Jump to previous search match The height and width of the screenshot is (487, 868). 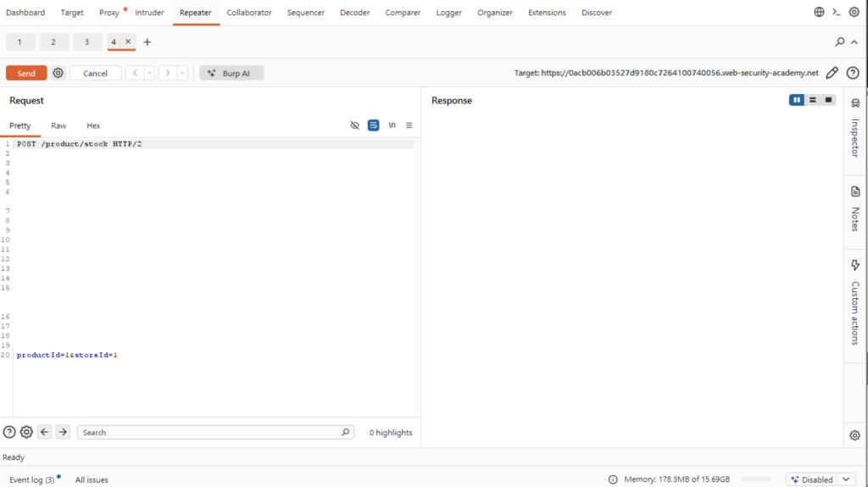coord(45,432)
